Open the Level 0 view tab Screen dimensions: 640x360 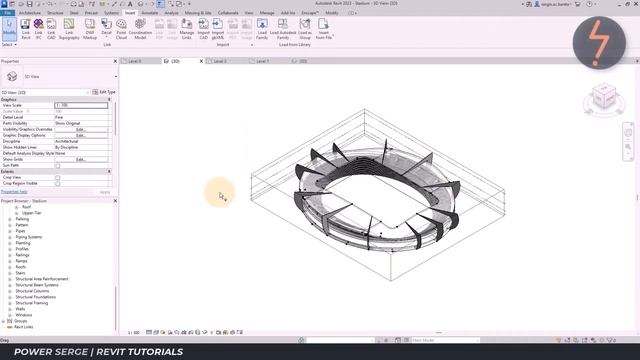pos(135,61)
